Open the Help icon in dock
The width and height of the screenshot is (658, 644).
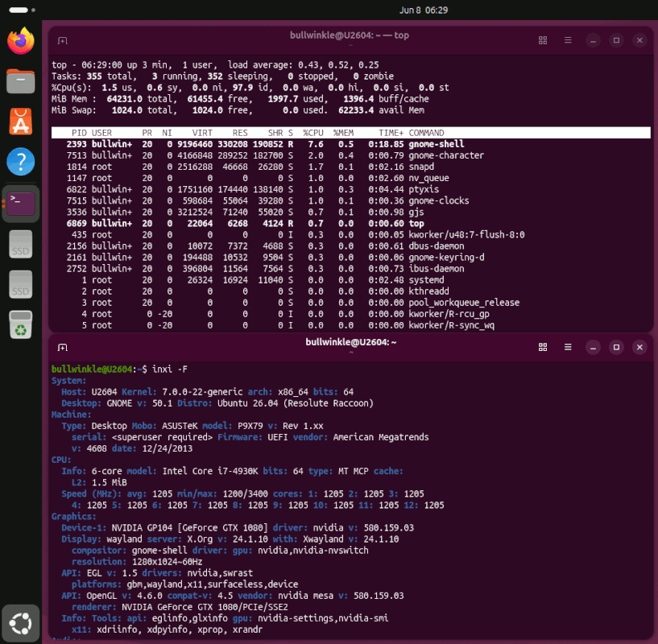(21, 162)
